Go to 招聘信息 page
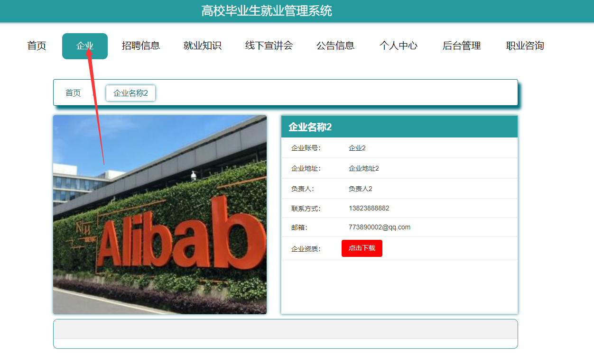 pos(141,46)
